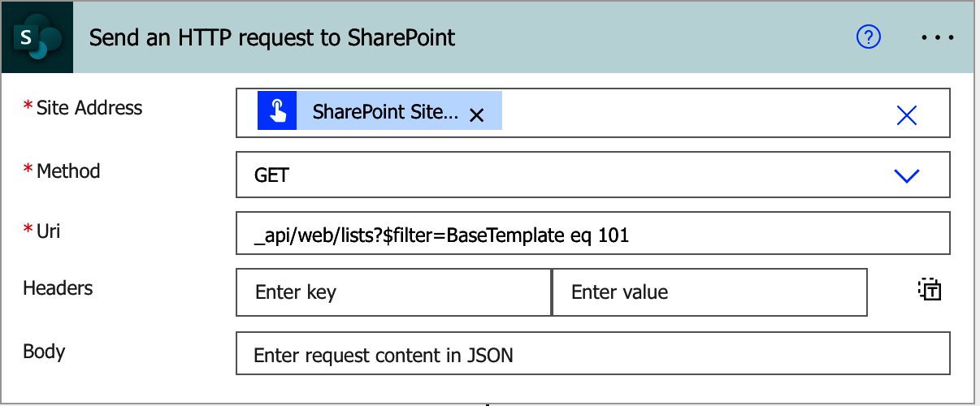
Task: Clear the Site Address field
Action: tap(906, 115)
